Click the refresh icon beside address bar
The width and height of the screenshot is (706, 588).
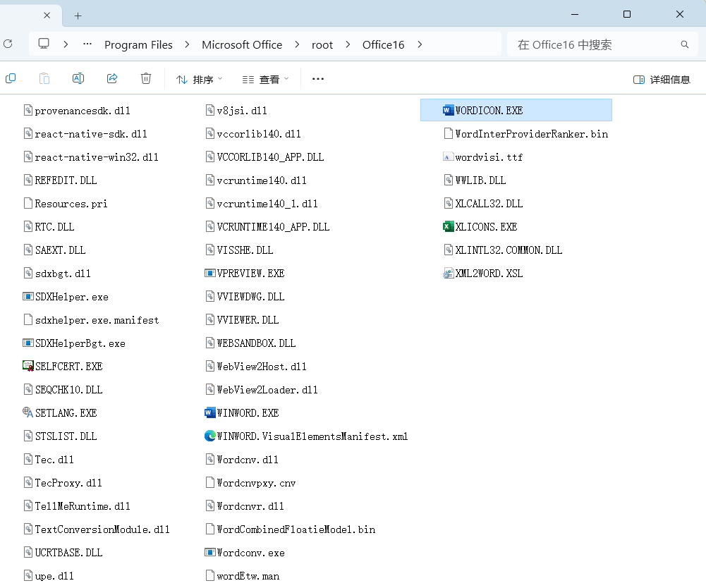(x=8, y=44)
